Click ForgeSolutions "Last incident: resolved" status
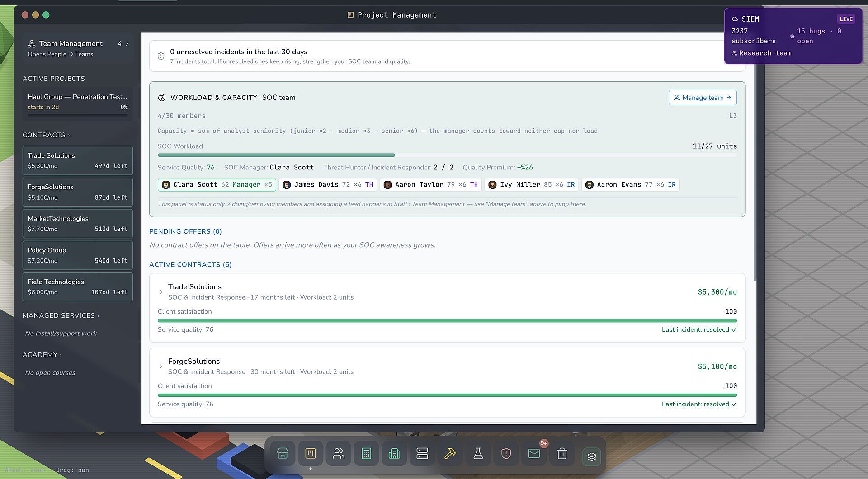The width and height of the screenshot is (868, 479). [x=699, y=404]
